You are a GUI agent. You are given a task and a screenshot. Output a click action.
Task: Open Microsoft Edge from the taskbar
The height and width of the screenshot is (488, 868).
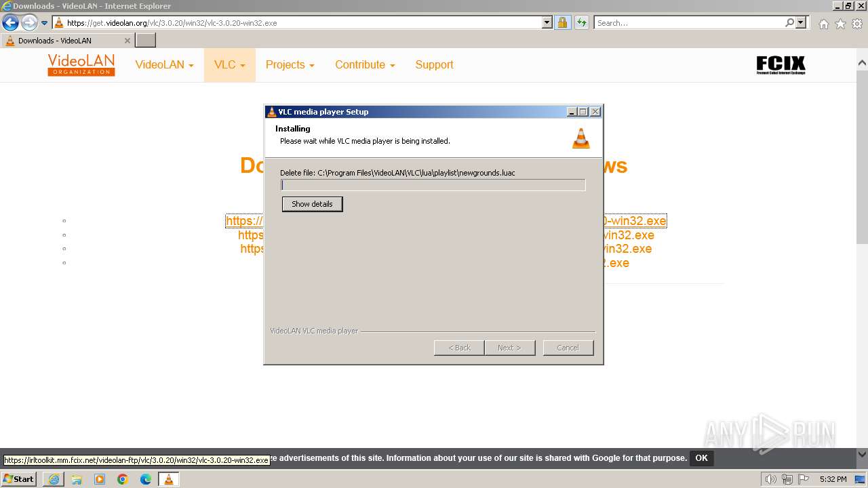click(146, 479)
